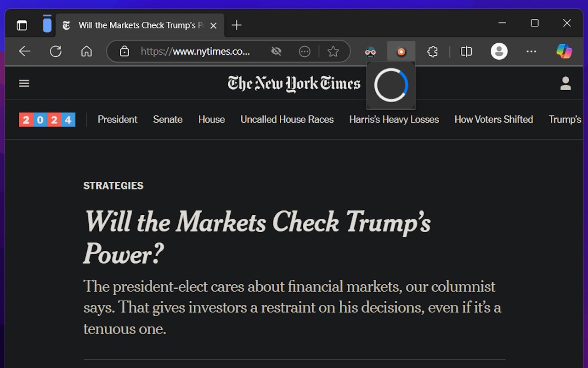
Task: Open the browser profile avatar
Action: [x=499, y=52]
